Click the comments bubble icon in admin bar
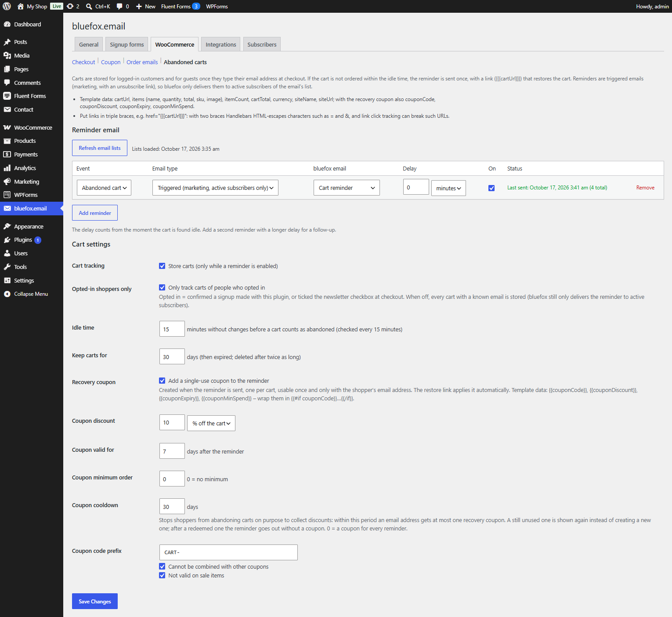Viewport: 672px width, 617px height. pyautogui.click(x=119, y=7)
